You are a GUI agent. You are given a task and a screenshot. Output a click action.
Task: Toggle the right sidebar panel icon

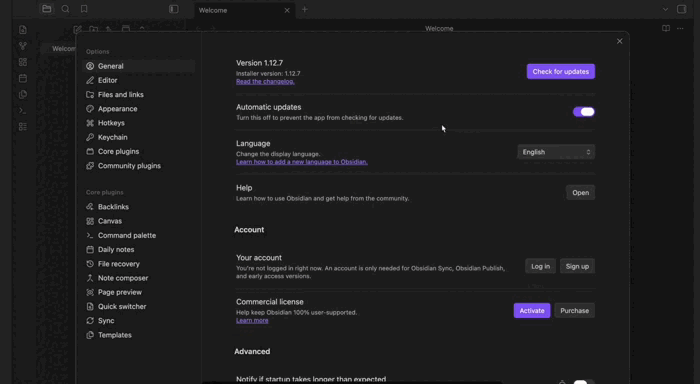(x=682, y=9)
